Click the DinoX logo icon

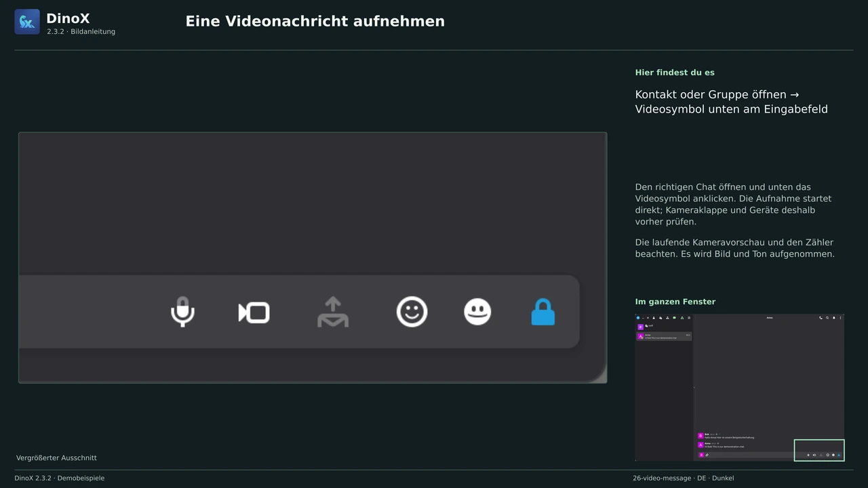click(x=27, y=22)
